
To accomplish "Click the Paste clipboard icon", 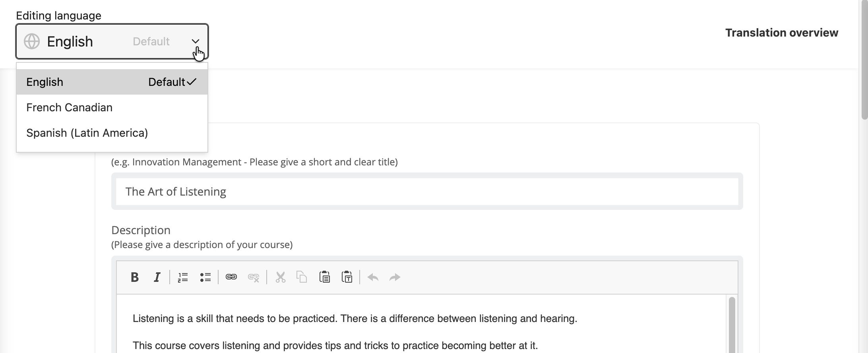I will point(325,277).
